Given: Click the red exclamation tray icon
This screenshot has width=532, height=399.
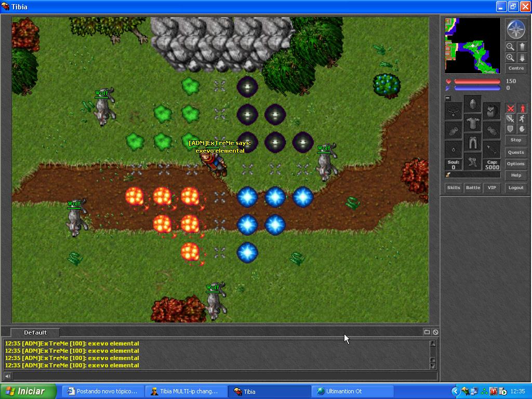Looking at the screenshot, I should coord(493,392).
